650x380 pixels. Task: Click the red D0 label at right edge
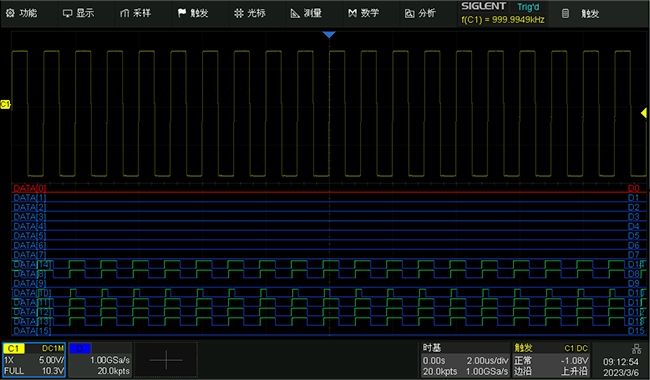(633, 189)
